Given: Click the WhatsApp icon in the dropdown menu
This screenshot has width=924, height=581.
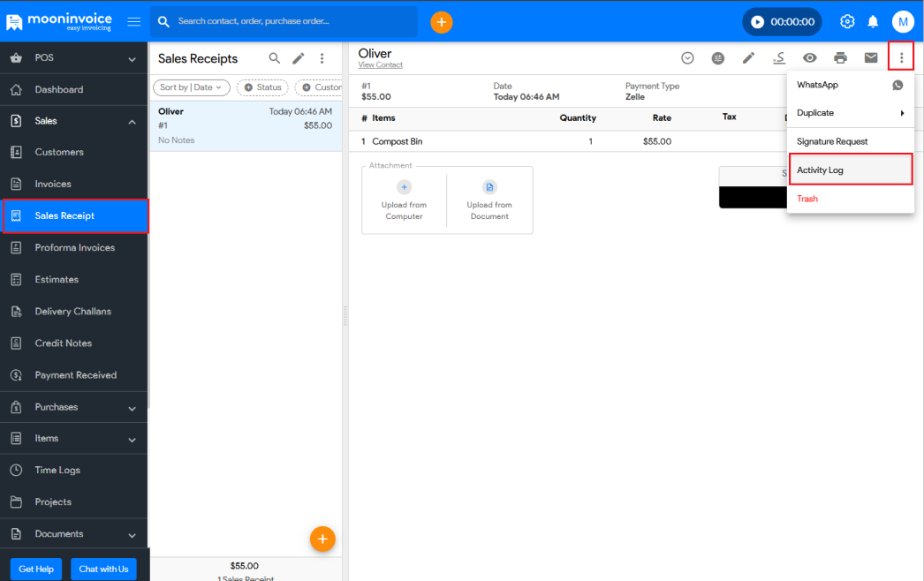Looking at the screenshot, I should 897,85.
